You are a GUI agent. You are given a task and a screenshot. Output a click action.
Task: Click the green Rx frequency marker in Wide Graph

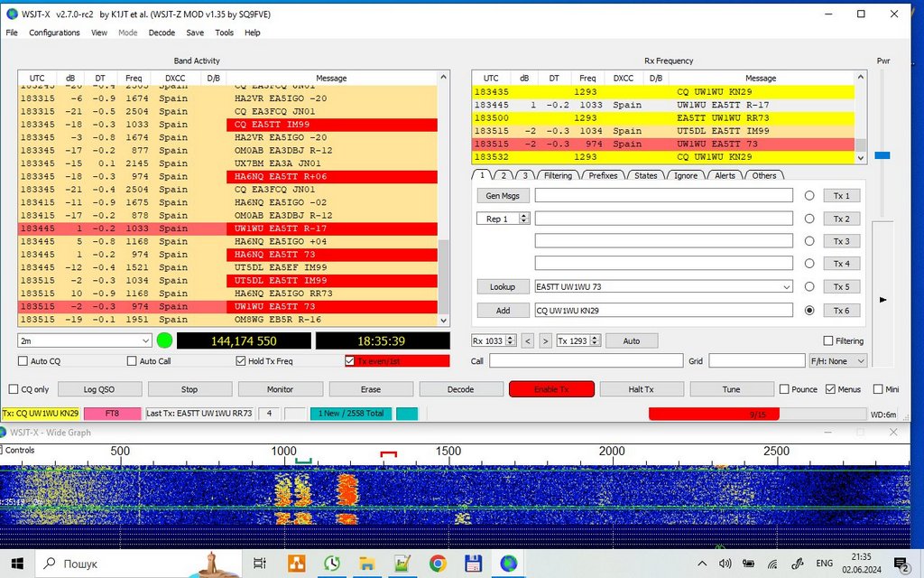click(x=303, y=461)
